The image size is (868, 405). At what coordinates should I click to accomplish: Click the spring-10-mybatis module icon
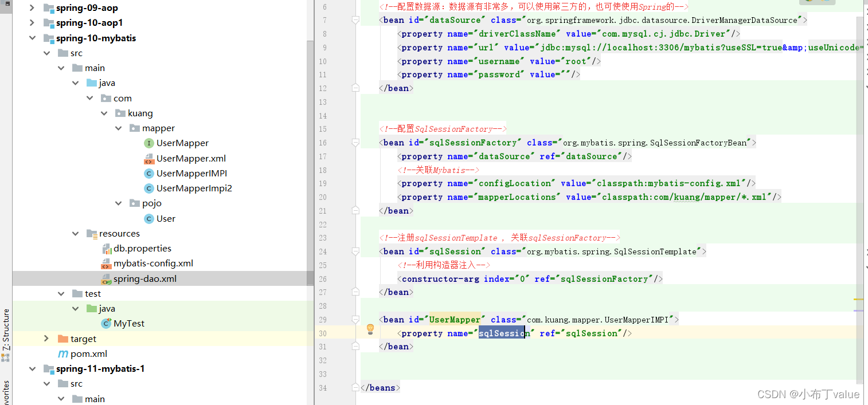49,38
